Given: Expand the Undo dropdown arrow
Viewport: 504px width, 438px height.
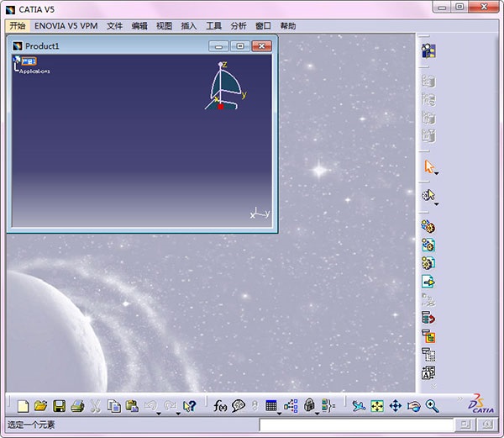Looking at the screenshot, I should pos(159,414).
